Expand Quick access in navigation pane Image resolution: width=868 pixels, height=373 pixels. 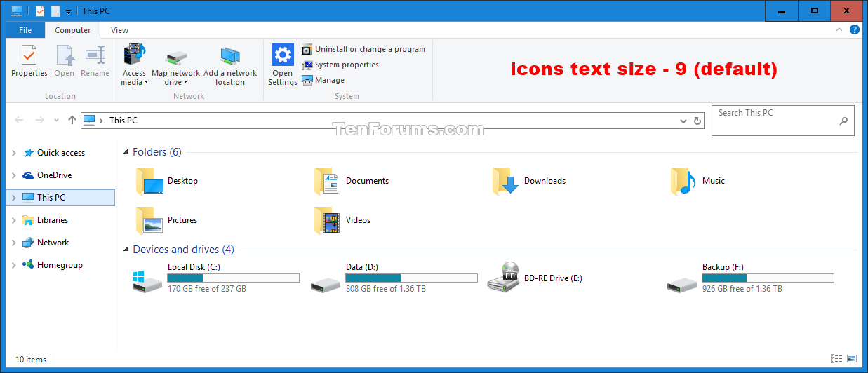pyautogui.click(x=13, y=153)
